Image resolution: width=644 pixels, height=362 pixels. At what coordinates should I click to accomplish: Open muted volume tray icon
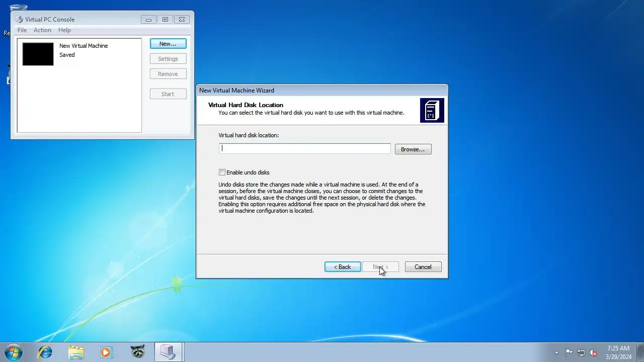click(594, 352)
